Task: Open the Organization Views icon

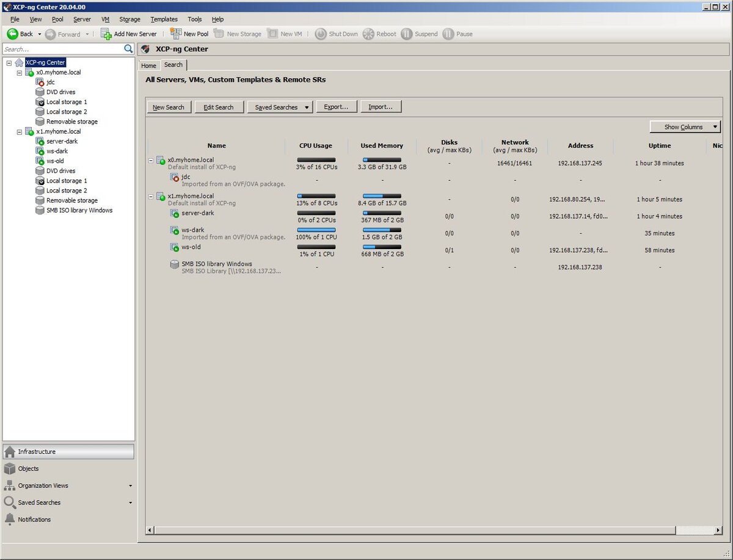Action: pos(10,485)
